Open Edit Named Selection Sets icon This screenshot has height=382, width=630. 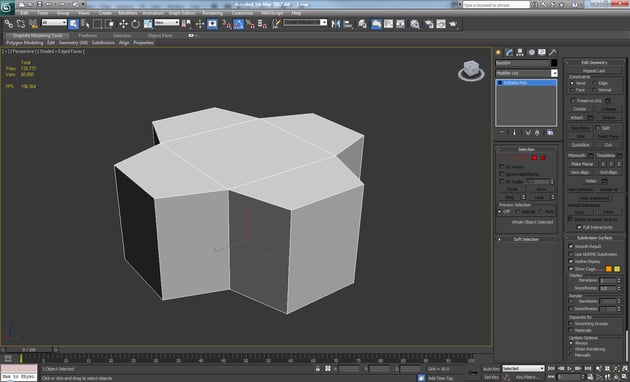[276, 24]
